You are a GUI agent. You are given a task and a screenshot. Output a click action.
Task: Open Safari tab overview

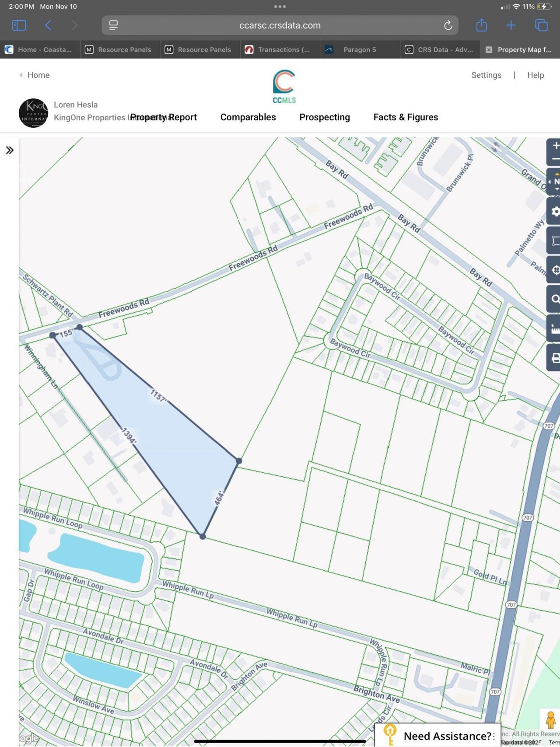541,25
